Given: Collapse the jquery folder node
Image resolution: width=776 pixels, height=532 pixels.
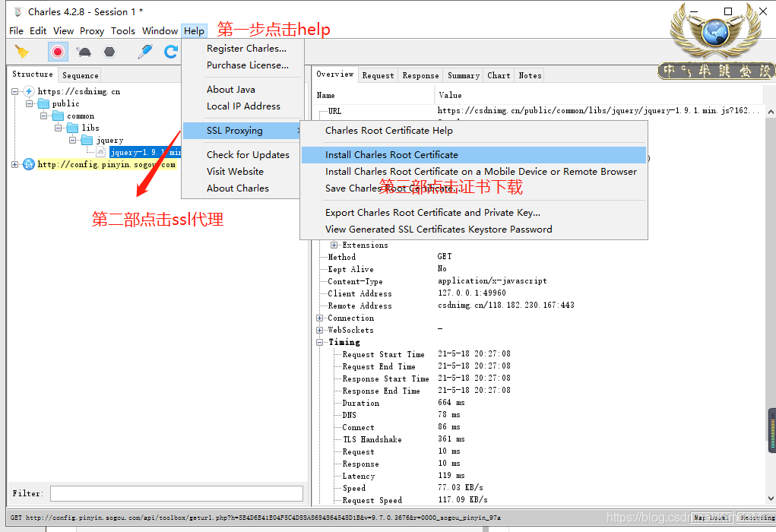Looking at the screenshot, I should [x=73, y=140].
